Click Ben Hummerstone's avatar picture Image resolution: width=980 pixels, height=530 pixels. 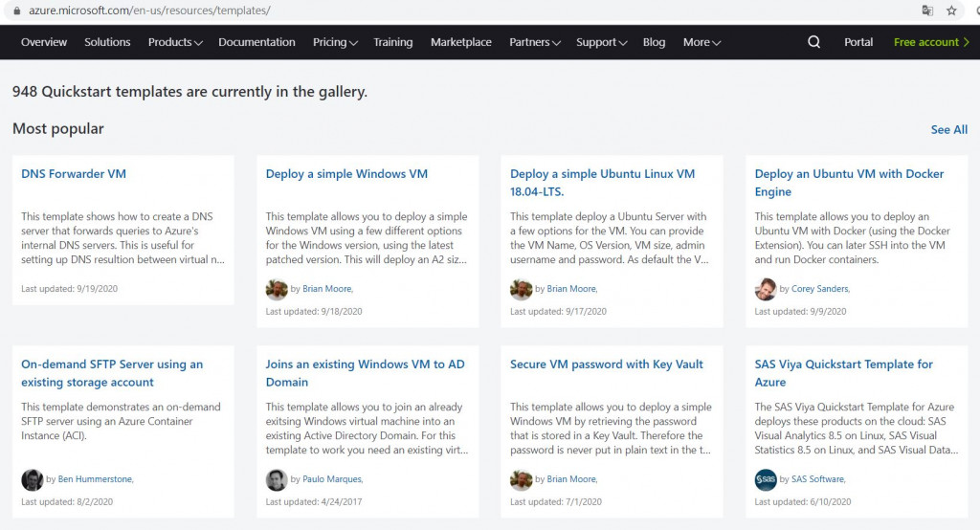32,479
